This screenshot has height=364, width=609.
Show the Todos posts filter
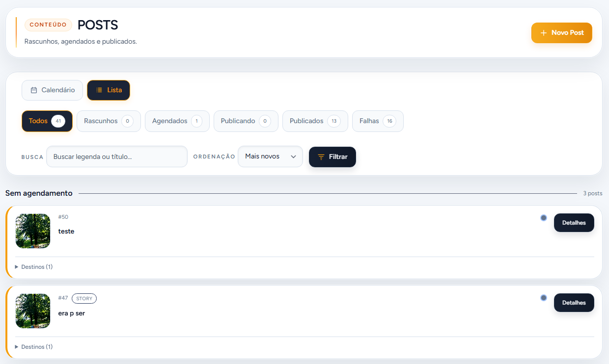coord(47,121)
